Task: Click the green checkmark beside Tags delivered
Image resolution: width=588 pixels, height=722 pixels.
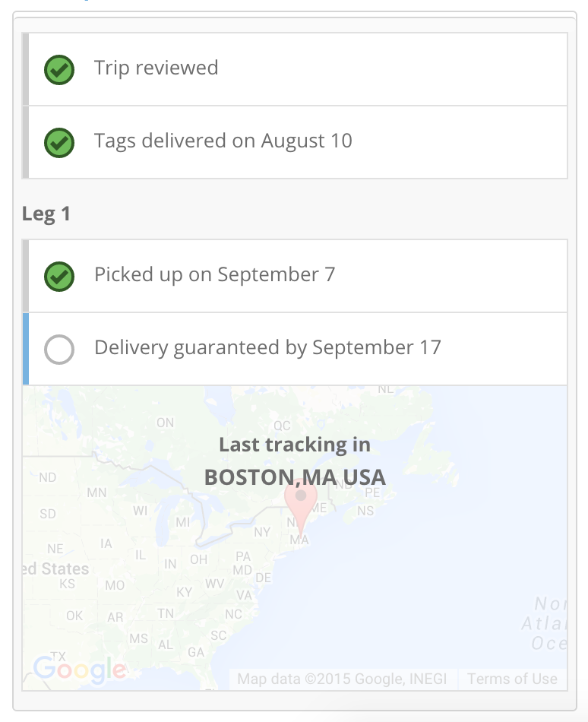Action: tap(59, 143)
